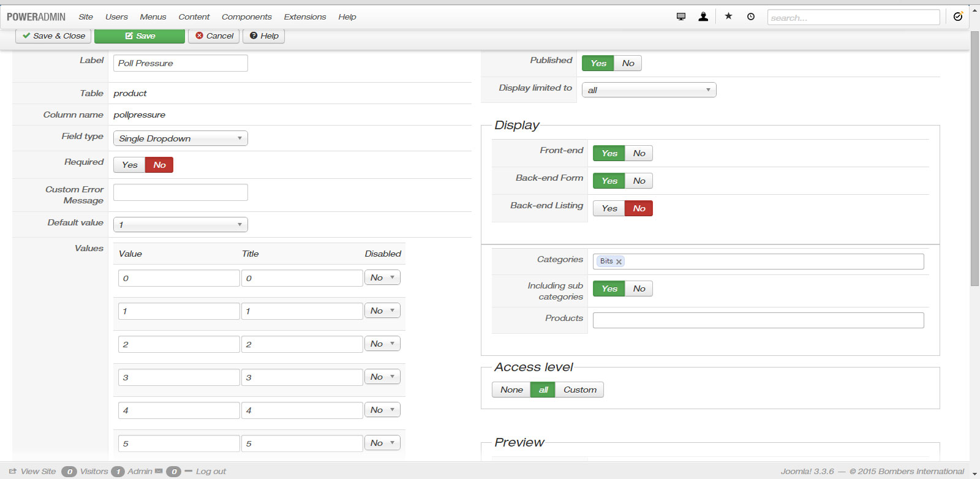
Task: Set Back-end Form display to No
Action: [639, 181]
